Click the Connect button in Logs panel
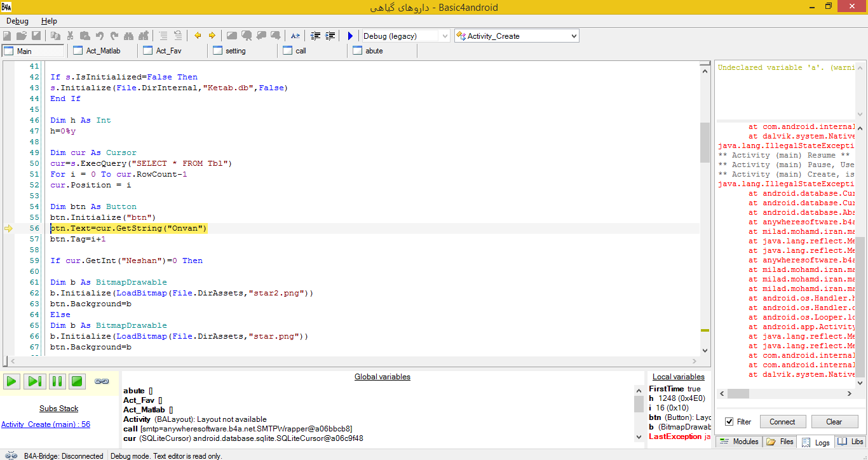The height and width of the screenshot is (460, 868). tap(782, 422)
